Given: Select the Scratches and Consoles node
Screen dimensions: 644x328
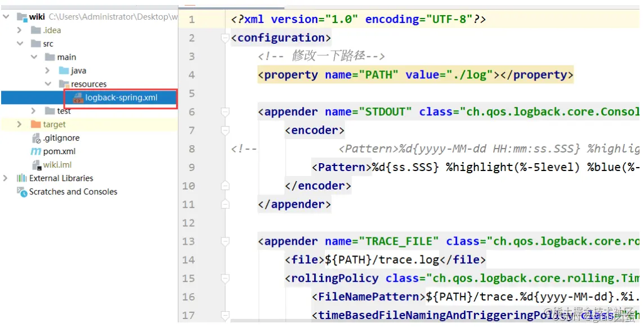Looking at the screenshot, I should [x=73, y=192].
